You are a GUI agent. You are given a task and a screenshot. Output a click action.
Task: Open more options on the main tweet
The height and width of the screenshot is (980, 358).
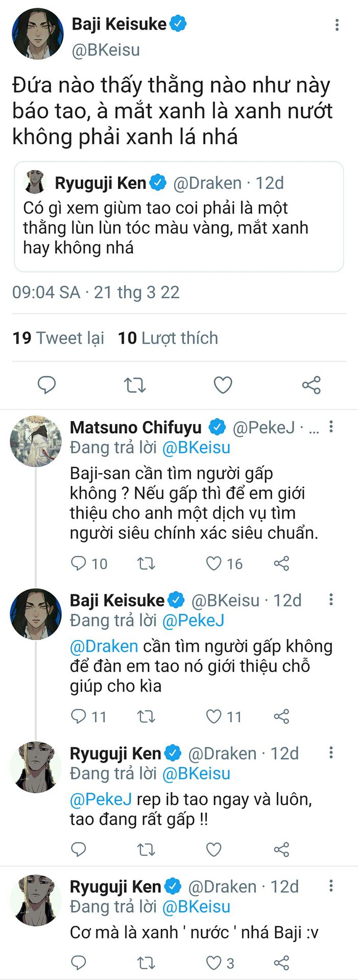tap(337, 25)
